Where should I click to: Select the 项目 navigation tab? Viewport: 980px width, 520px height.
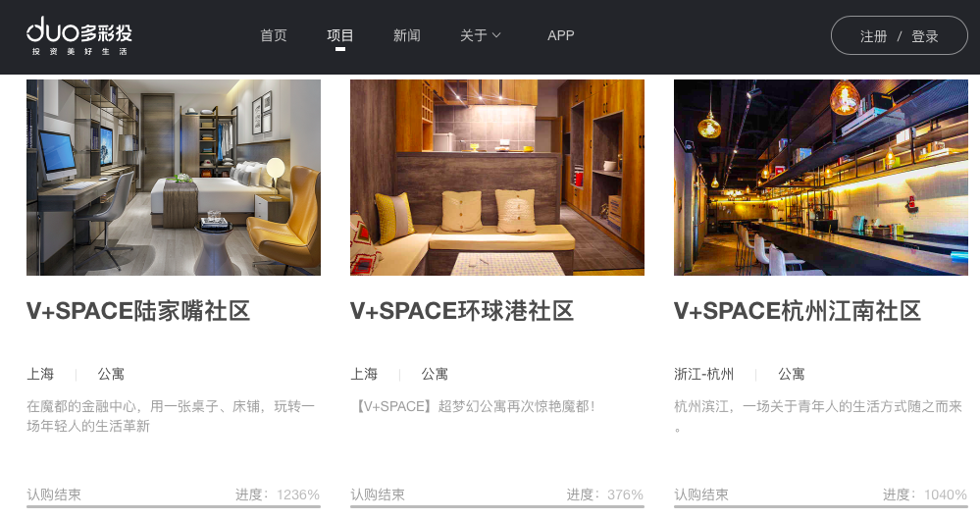[340, 35]
